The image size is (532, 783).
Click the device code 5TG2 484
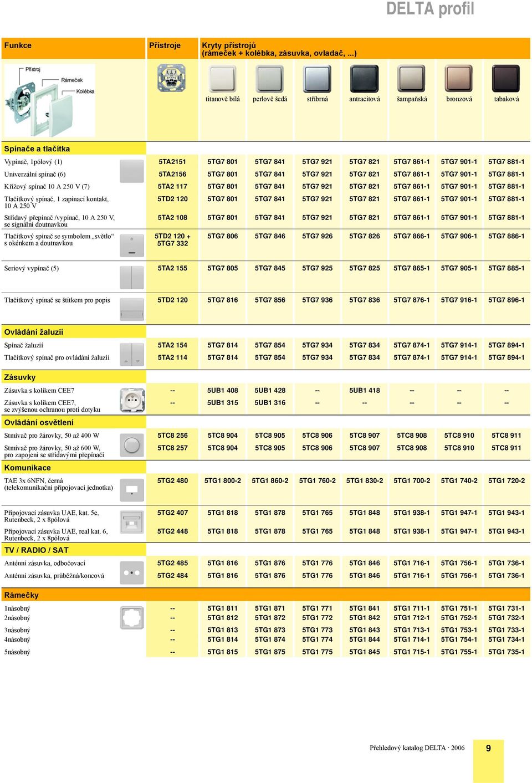tap(172, 575)
